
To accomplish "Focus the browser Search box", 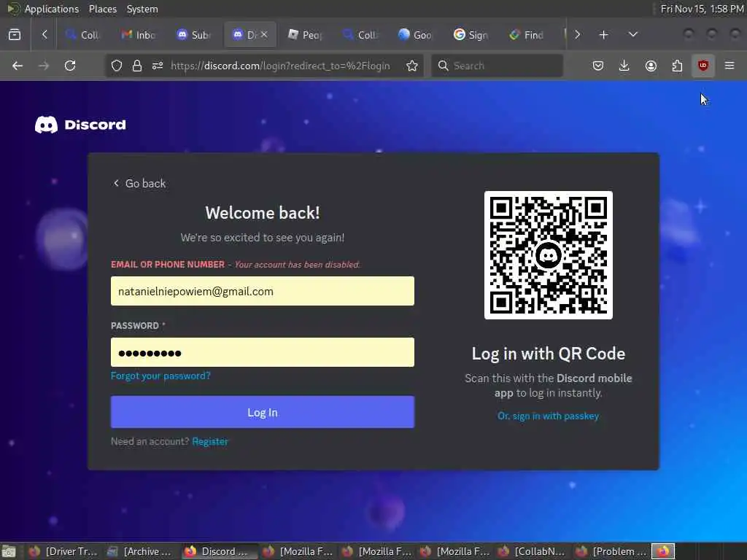I will tap(498, 66).
